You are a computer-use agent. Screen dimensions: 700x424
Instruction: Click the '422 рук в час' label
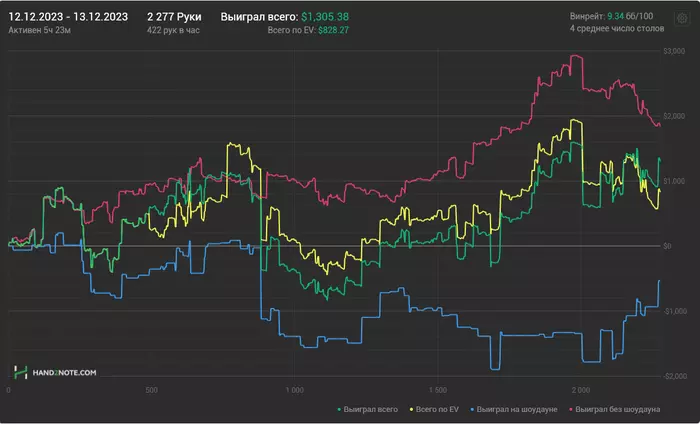pyautogui.click(x=175, y=31)
